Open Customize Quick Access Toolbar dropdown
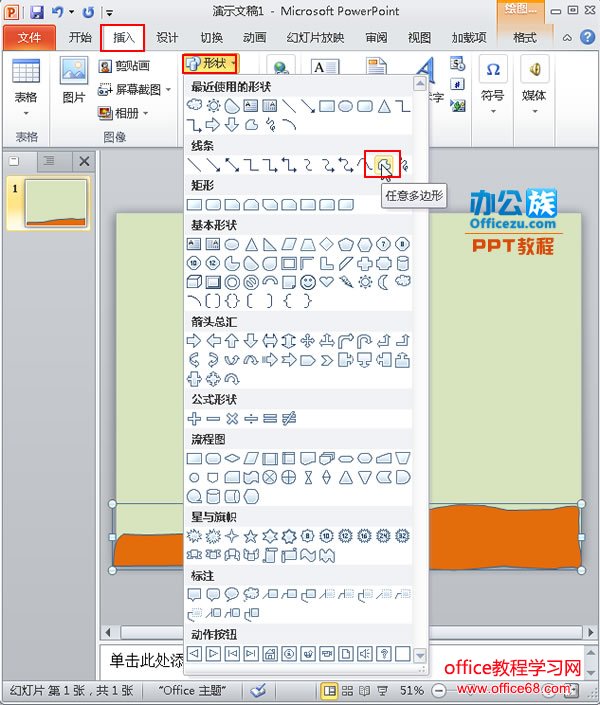 tap(110, 13)
